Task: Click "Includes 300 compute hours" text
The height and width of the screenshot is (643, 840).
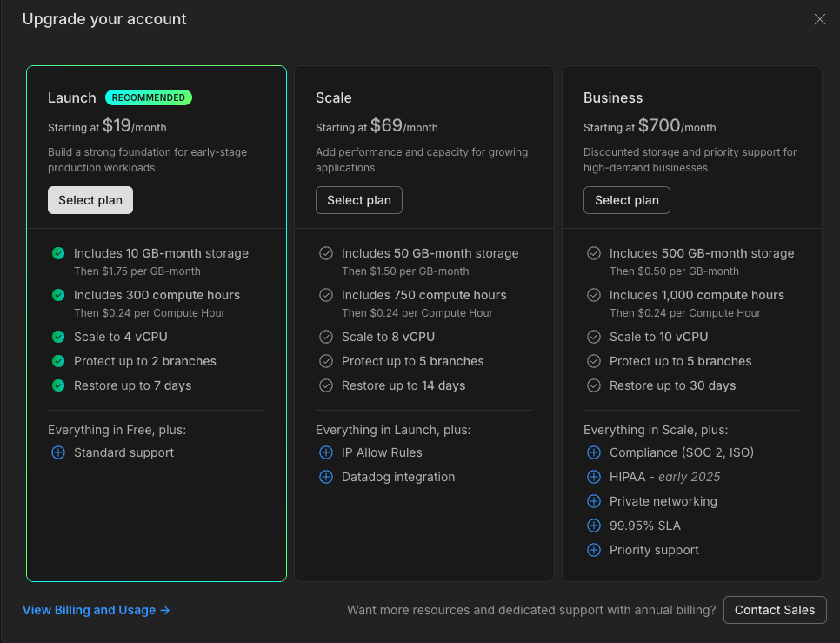Action: click(x=157, y=295)
